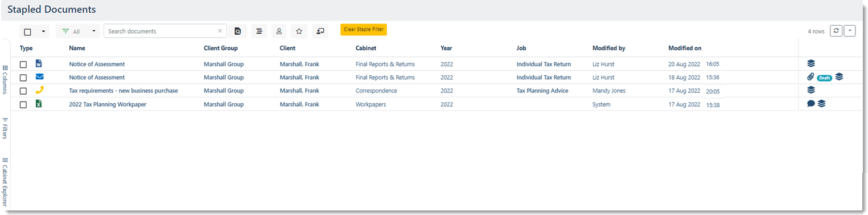Viewport: 868px width, 215px height.
Task: Open the select-all dropdown arrow
Action: coord(43,32)
